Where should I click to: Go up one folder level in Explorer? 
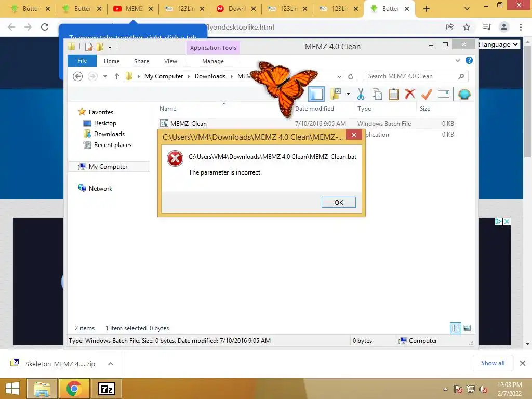[117, 76]
